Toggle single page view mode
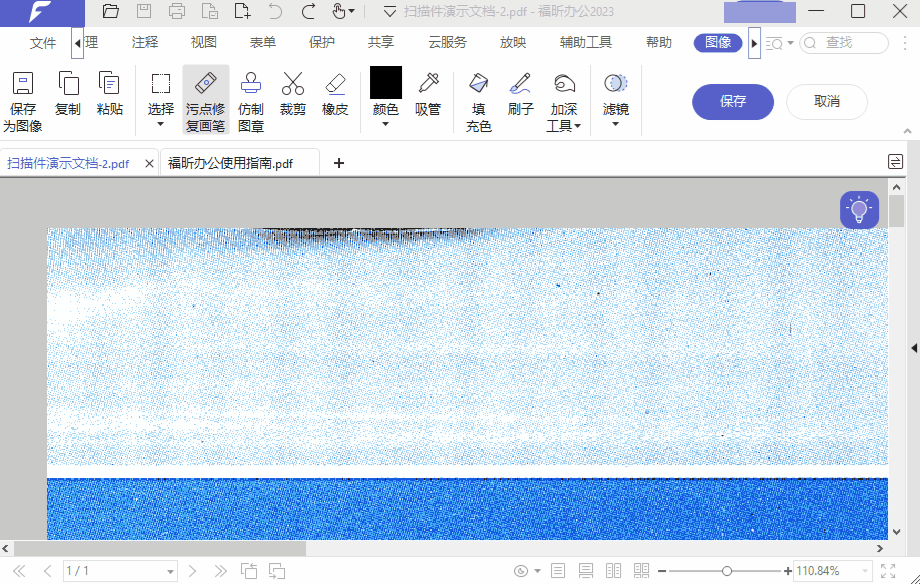Screen dimensions: 920x584 [558, 571]
